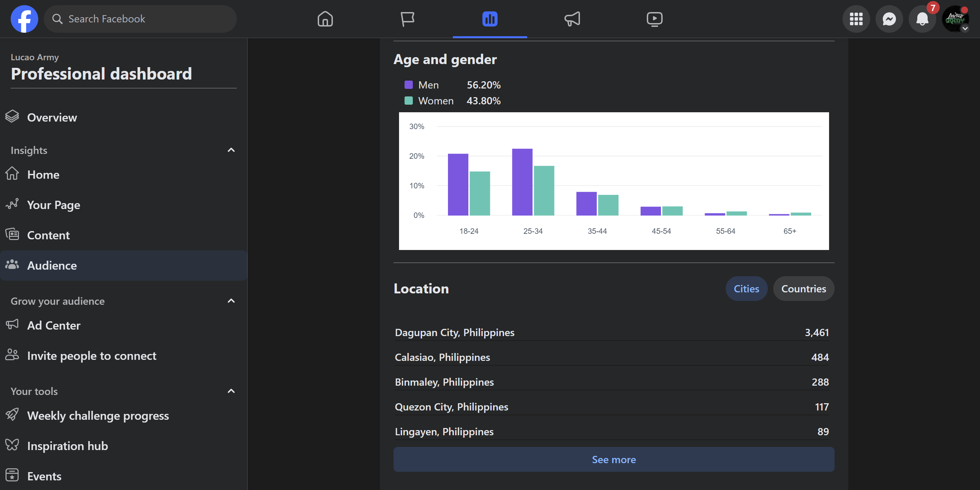The height and width of the screenshot is (490, 980).
Task: Select Overview in the sidebar
Action: click(x=52, y=117)
